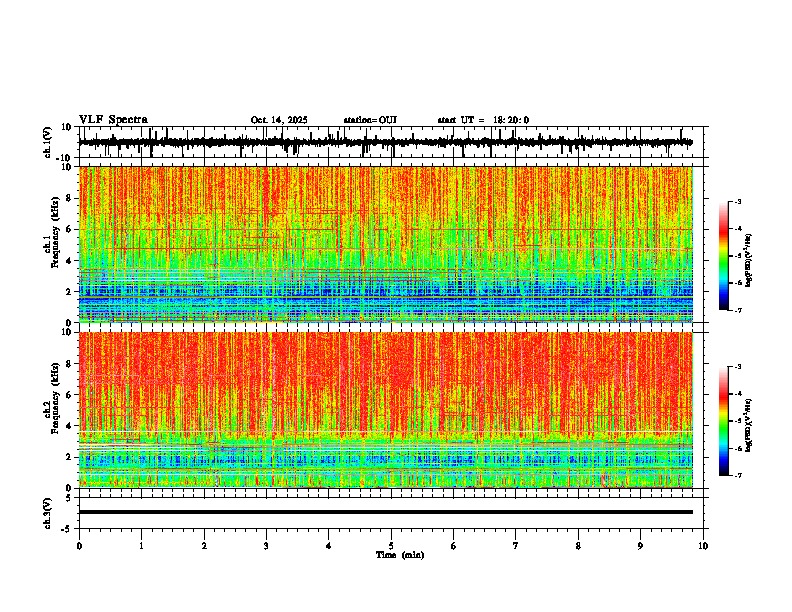The width and height of the screenshot is (792, 612).
Task: Click the ch.1 voltage waveform trace
Action: click(x=385, y=142)
